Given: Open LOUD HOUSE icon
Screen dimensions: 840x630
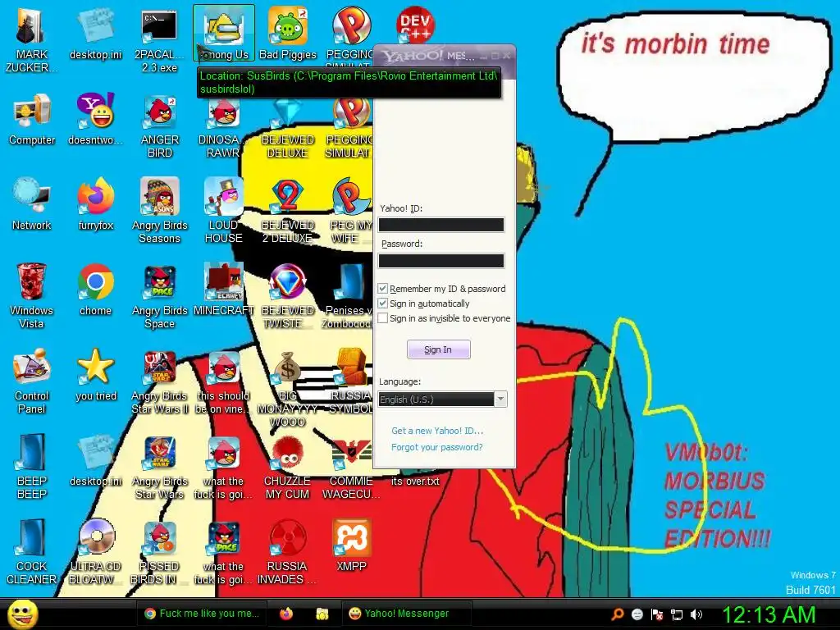Looking at the screenshot, I should tap(223, 211).
